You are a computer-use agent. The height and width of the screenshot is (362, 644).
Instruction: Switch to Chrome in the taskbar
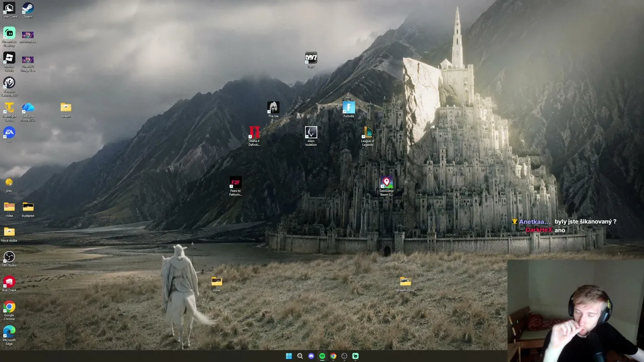click(x=333, y=356)
